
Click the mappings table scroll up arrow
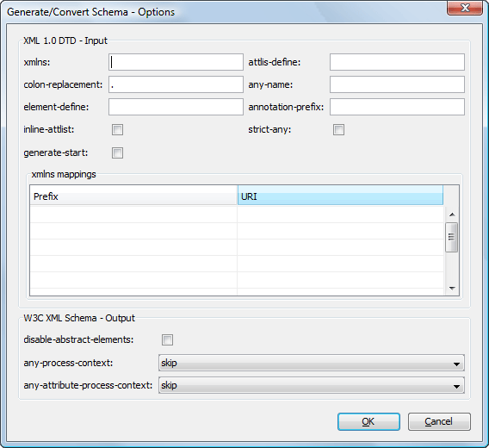click(x=452, y=215)
